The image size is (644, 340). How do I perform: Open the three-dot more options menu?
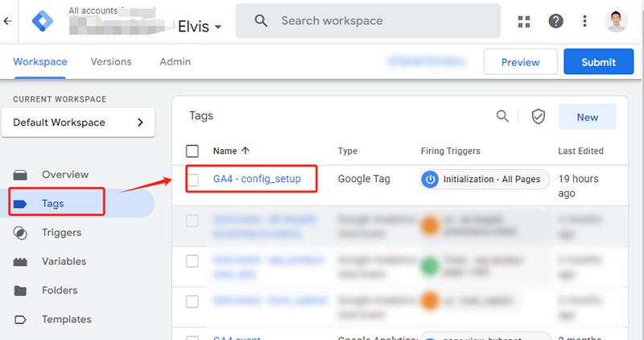click(x=584, y=22)
